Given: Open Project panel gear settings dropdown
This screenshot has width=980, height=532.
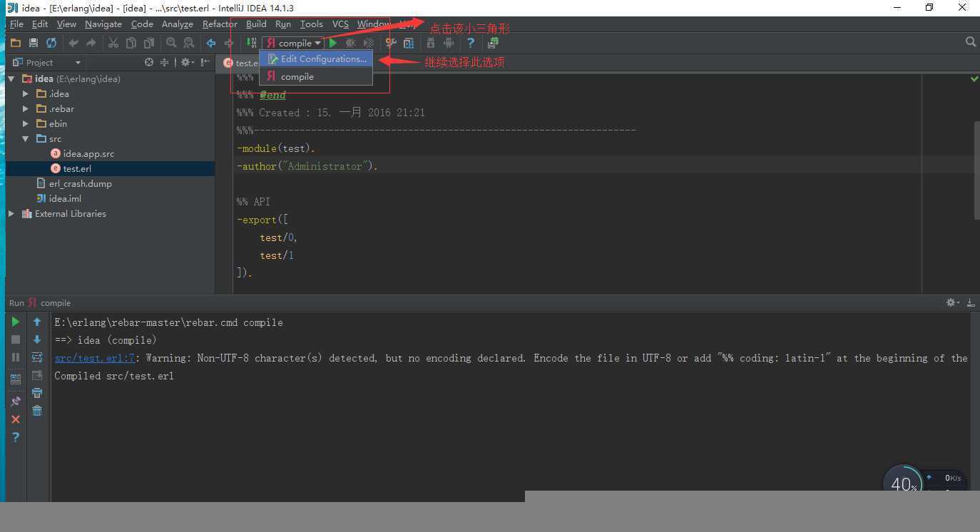Looking at the screenshot, I should (187, 62).
